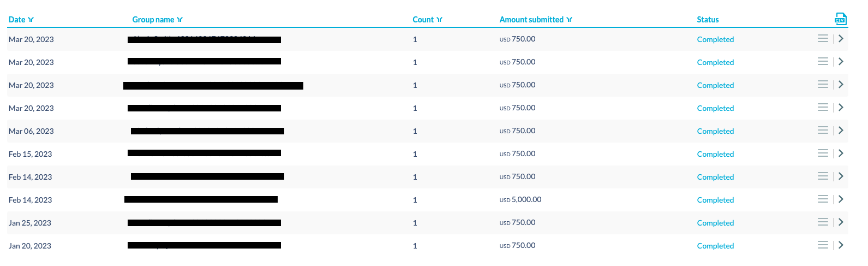Click the sort icon beside Date header

[31, 20]
